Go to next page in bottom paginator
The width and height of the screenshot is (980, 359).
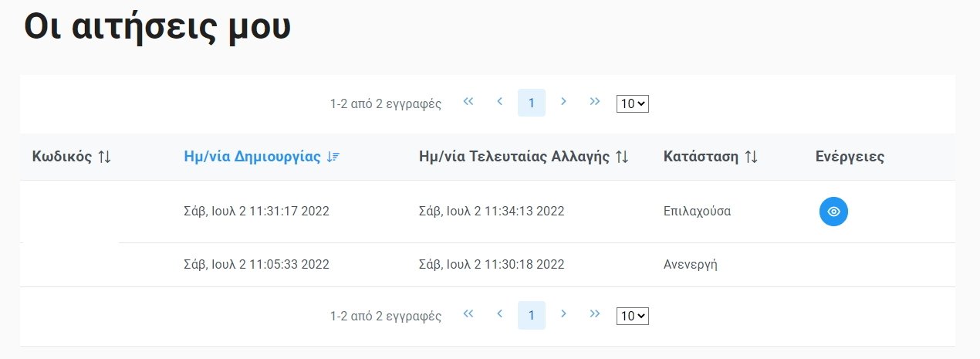pos(563,314)
